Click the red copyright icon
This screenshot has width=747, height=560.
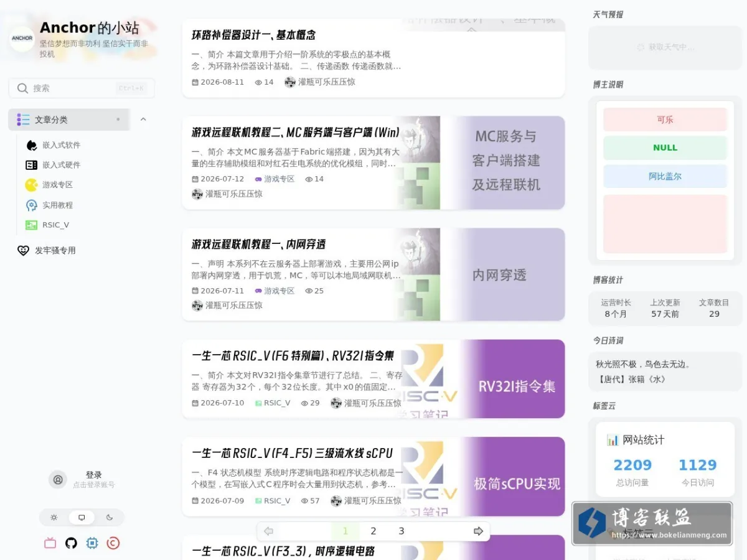(x=113, y=543)
